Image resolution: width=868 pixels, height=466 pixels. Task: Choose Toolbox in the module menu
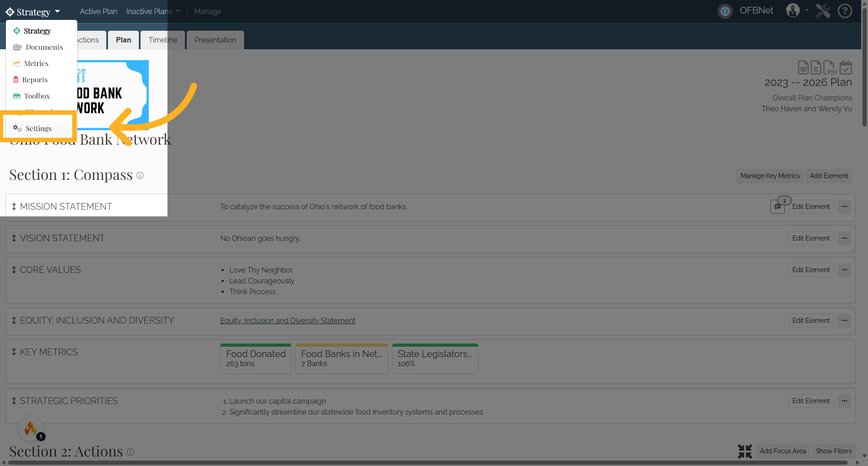42,96
